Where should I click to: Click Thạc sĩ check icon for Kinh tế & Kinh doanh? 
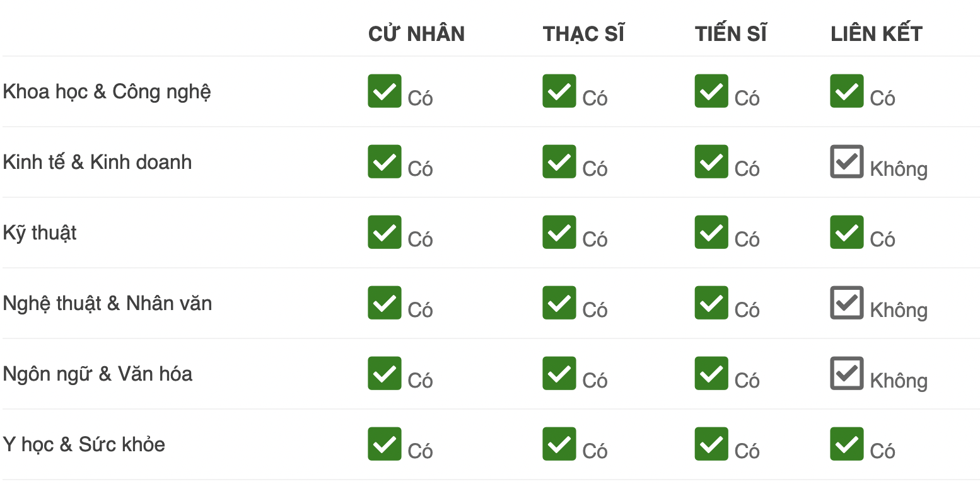click(559, 162)
